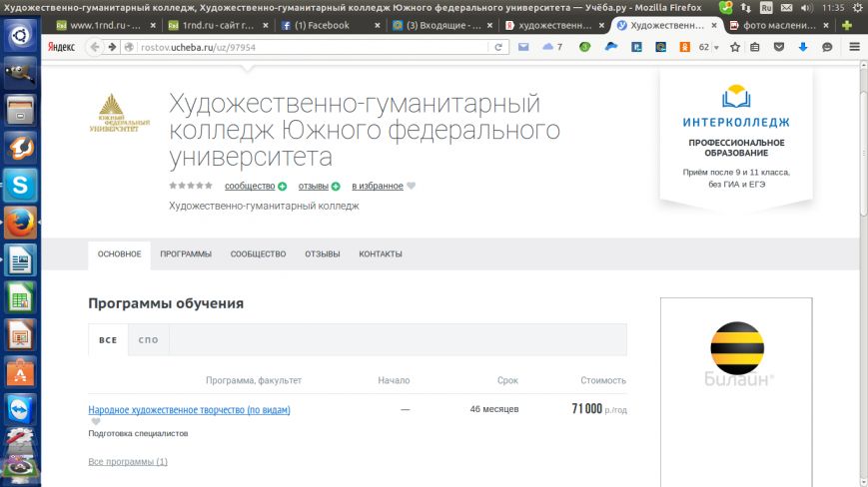Open LibreOffice Calc from the launcher
Screen dimensions: 868x487
(x=20, y=297)
